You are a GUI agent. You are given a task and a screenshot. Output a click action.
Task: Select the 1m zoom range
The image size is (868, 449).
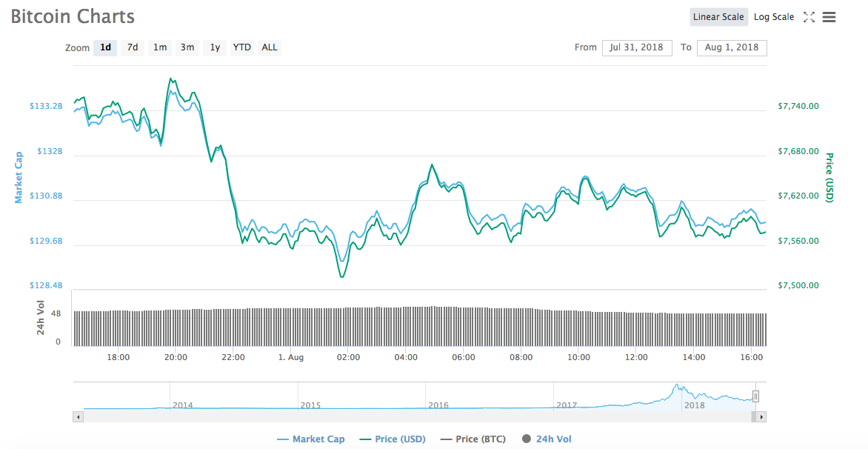160,47
